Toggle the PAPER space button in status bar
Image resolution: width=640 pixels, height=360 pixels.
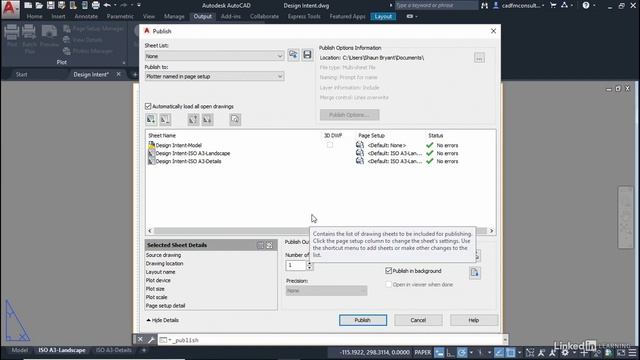[422, 352]
